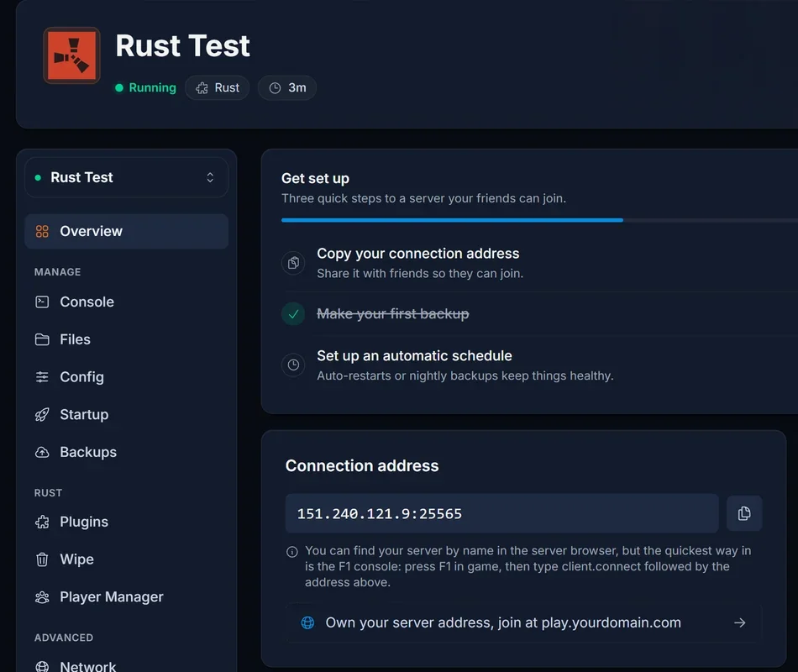The height and width of the screenshot is (672, 798).
Task: Click the clipboard icon beside Copy your connection address
Action: click(293, 263)
